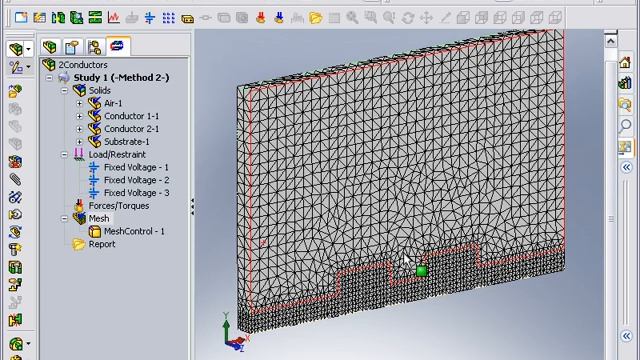Open the magnifier search icon in right pane
Viewport: 640px width, 360px height.
pyautogui.click(x=625, y=125)
